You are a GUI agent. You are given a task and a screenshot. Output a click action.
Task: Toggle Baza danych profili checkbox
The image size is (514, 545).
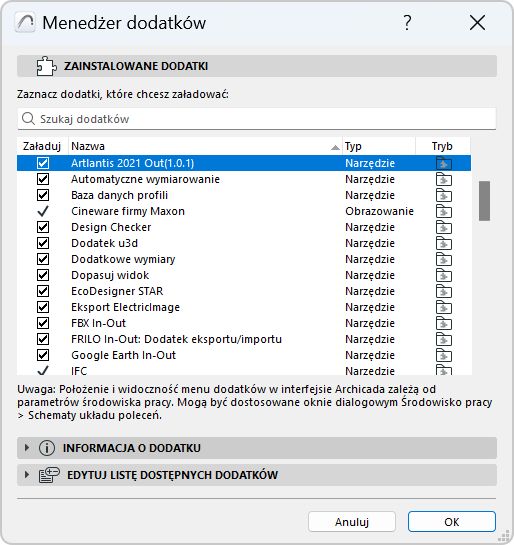coord(43,195)
